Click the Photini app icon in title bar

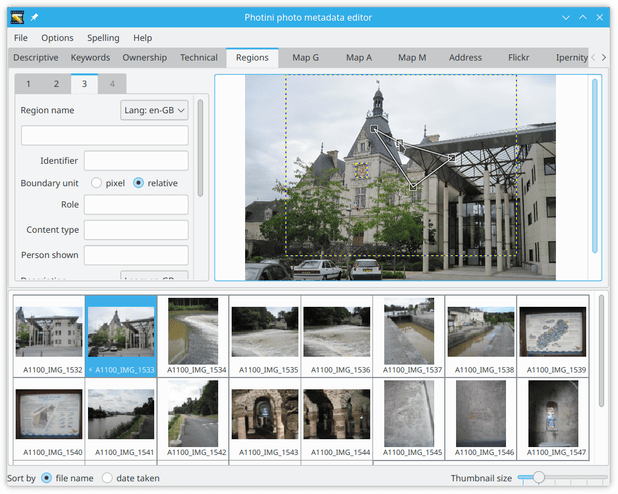click(x=17, y=17)
